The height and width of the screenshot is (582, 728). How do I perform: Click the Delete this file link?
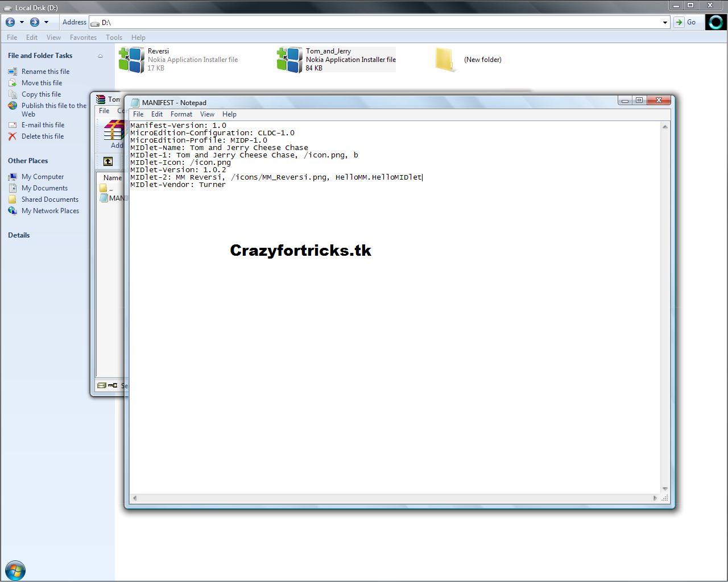click(43, 136)
